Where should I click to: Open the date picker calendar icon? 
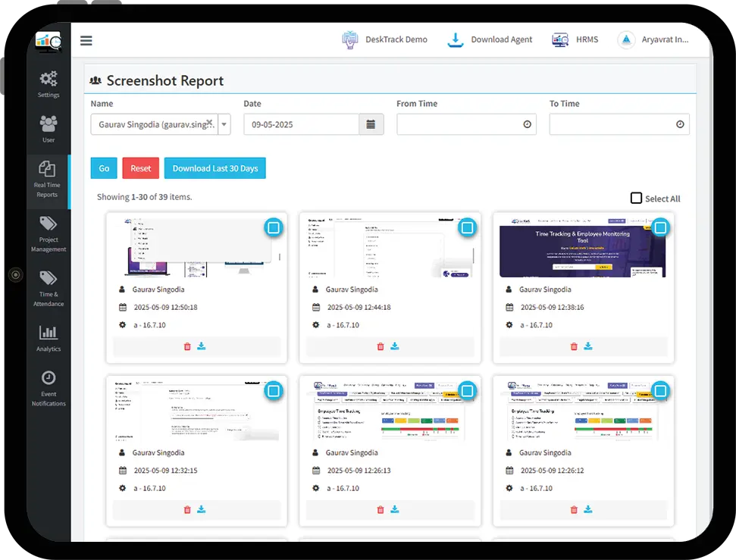(x=370, y=124)
